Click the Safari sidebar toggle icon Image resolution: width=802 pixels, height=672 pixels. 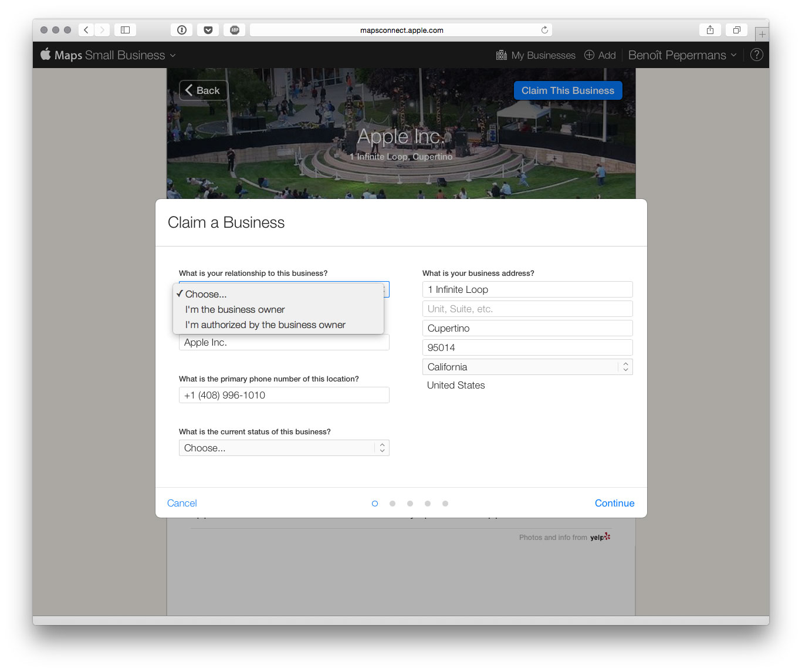pyautogui.click(x=125, y=30)
